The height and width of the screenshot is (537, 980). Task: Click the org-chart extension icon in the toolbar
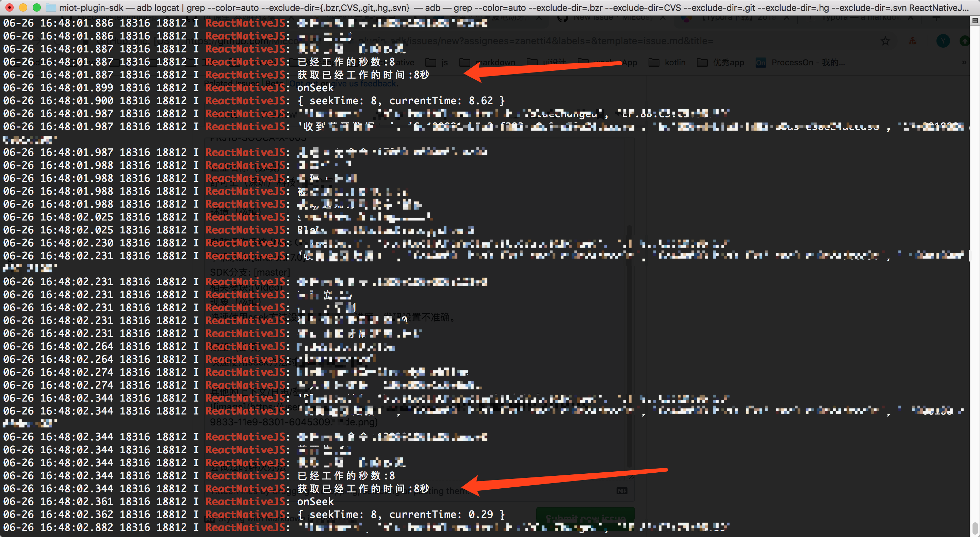point(913,42)
